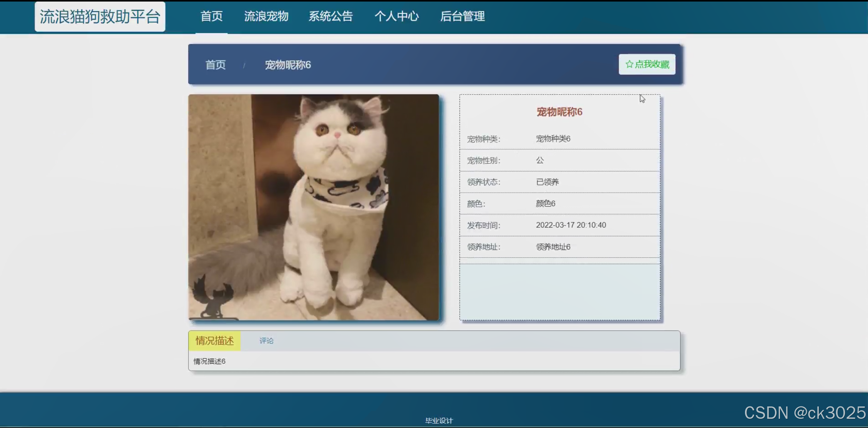This screenshot has height=428, width=868.
Task: Select the 情况描述 tab
Action: pyautogui.click(x=214, y=341)
